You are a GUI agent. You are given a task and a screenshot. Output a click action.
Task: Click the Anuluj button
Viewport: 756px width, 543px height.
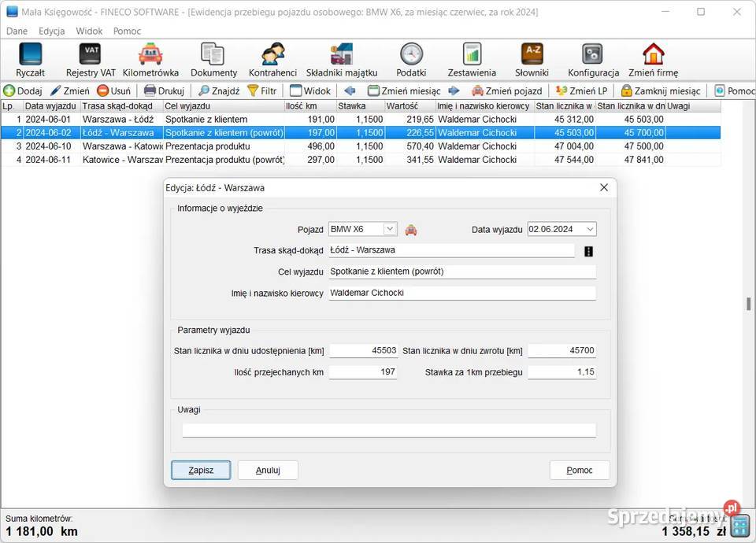click(x=268, y=470)
